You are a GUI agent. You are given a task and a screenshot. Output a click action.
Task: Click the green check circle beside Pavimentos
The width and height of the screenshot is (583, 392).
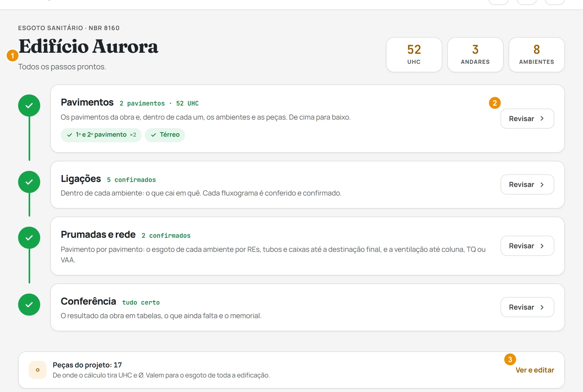[x=29, y=106]
